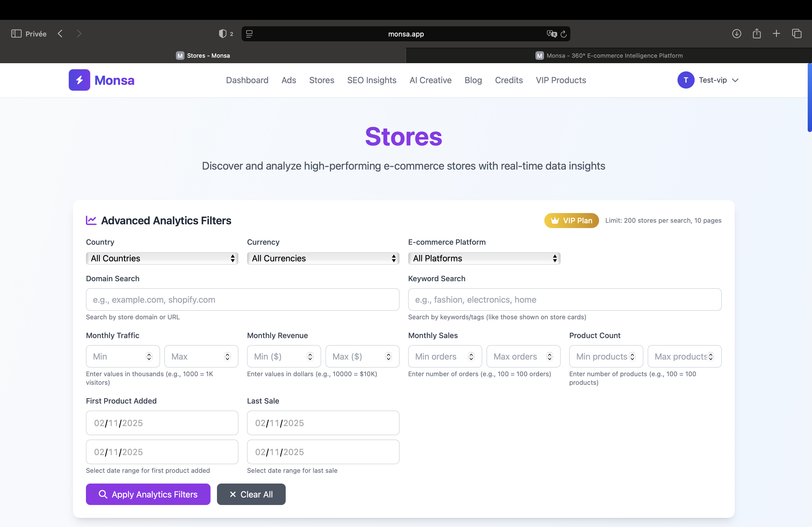Open the downloads icon
The width and height of the screenshot is (812, 527).
click(737, 33)
